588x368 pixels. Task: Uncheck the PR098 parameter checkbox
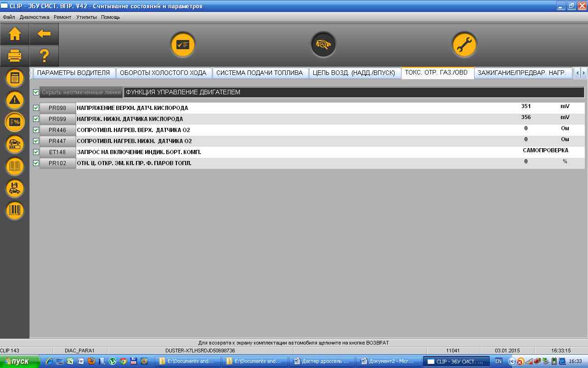tap(36, 108)
